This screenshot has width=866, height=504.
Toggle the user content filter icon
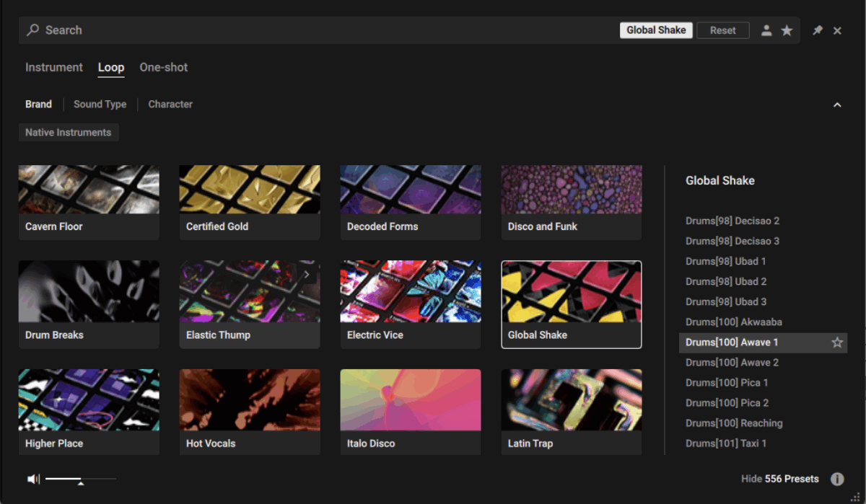[766, 30]
